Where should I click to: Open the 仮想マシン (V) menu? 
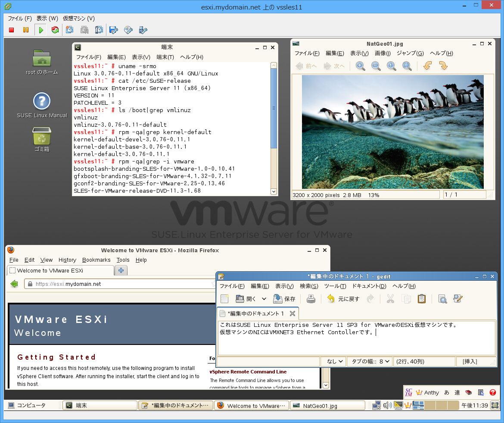click(x=79, y=19)
